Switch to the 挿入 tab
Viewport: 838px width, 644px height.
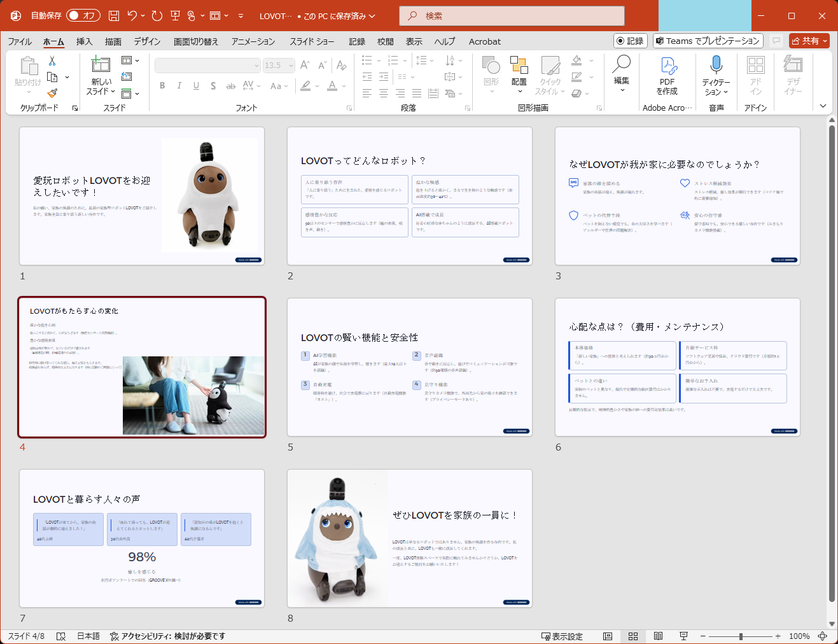pyautogui.click(x=84, y=41)
